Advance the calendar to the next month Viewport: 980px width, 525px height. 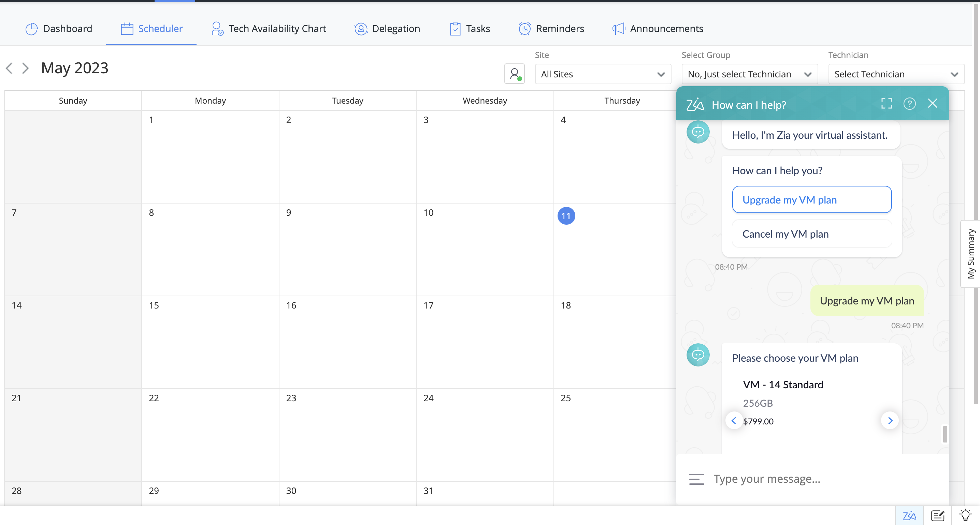point(26,69)
